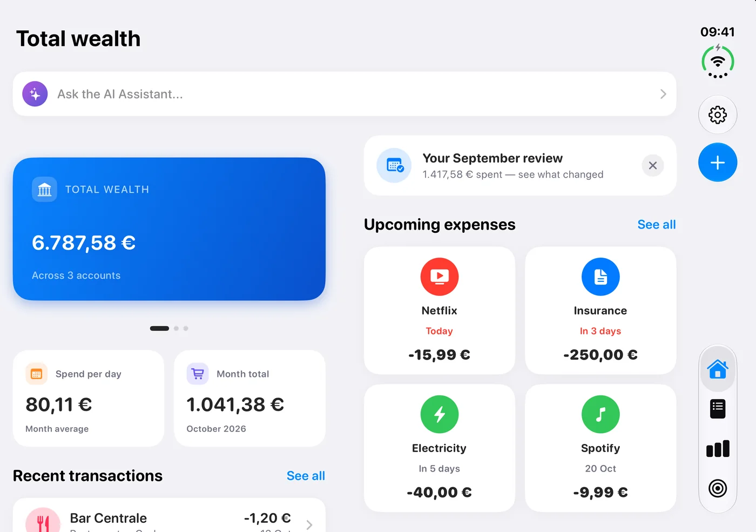Click the Spotify music note icon
This screenshot has width=756, height=532.
pos(600,414)
